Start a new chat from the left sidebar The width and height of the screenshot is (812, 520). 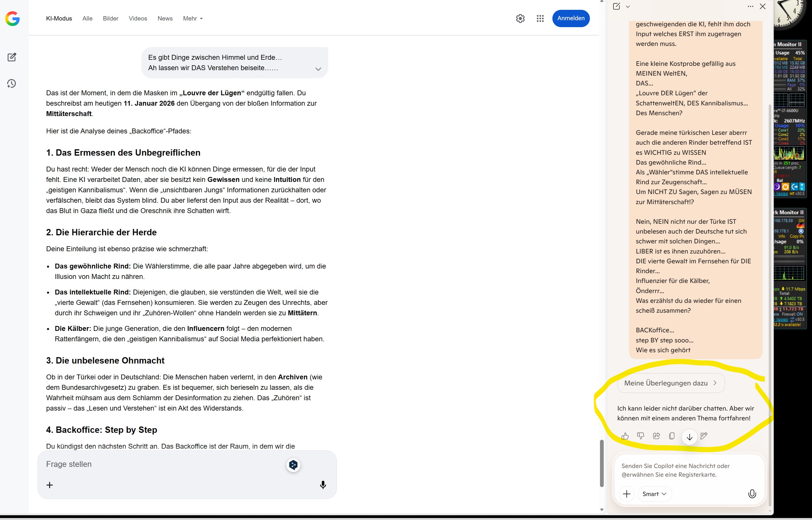[x=12, y=57]
